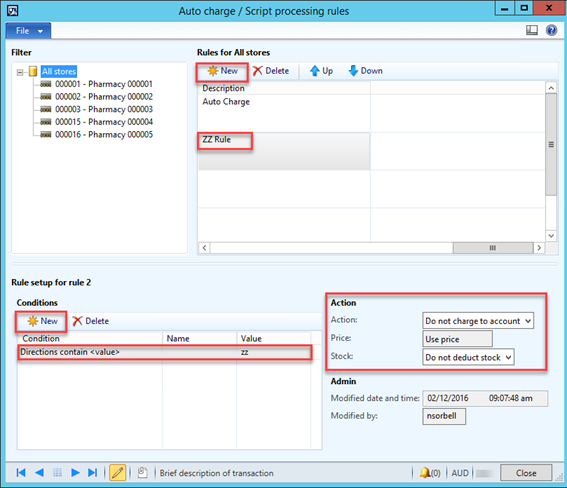
Task: Collapse the All stores tree node
Action: click(20, 72)
